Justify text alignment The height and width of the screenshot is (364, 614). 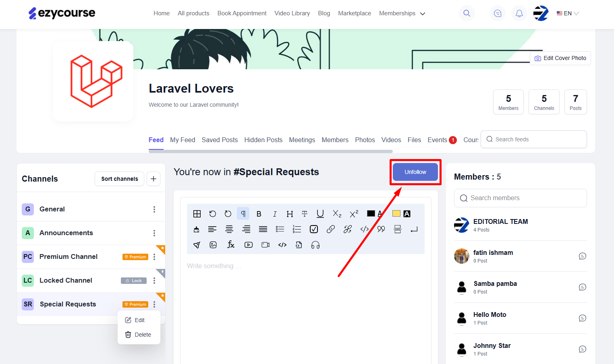(263, 229)
